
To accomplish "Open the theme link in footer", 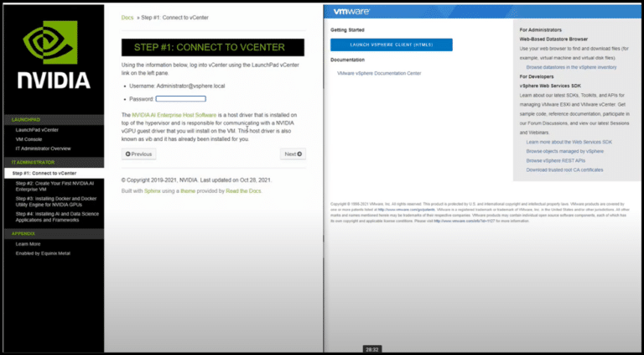I will (188, 191).
